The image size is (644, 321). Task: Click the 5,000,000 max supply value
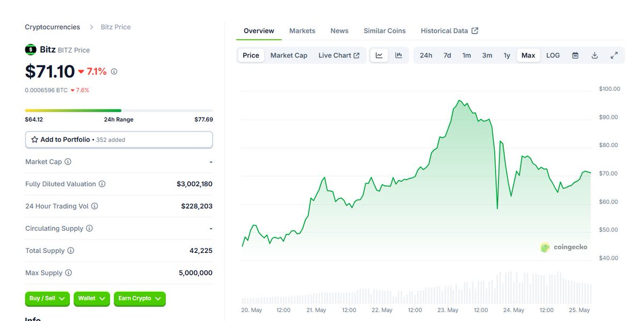pos(195,273)
